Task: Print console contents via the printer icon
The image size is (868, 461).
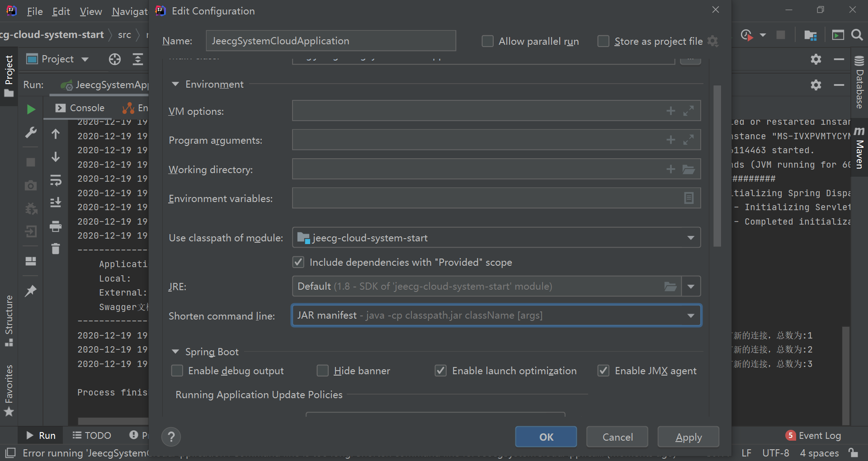Action: tap(56, 226)
